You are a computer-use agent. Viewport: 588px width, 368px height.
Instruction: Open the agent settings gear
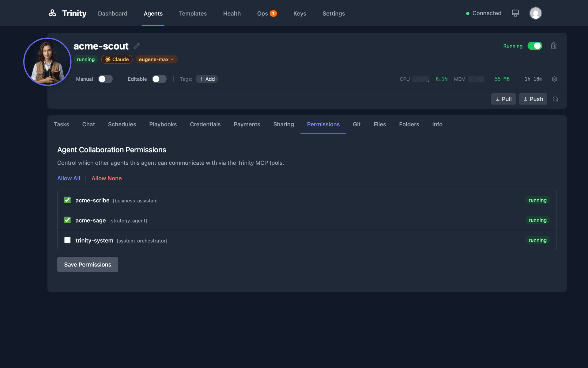[x=554, y=79]
